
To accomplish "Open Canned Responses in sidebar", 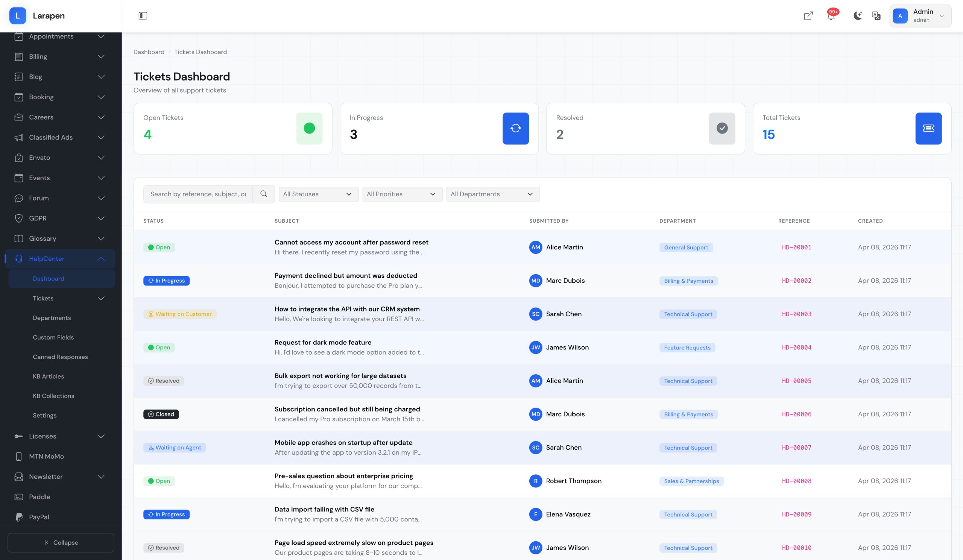I will pyautogui.click(x=61, y=357).
